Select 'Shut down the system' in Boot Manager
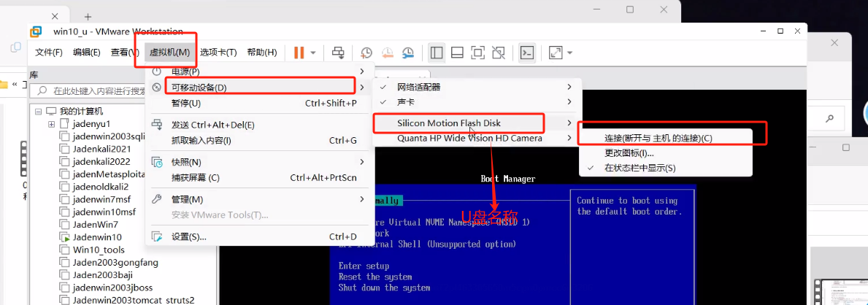This screenshot has height=305, width=868. pos(384,287)
